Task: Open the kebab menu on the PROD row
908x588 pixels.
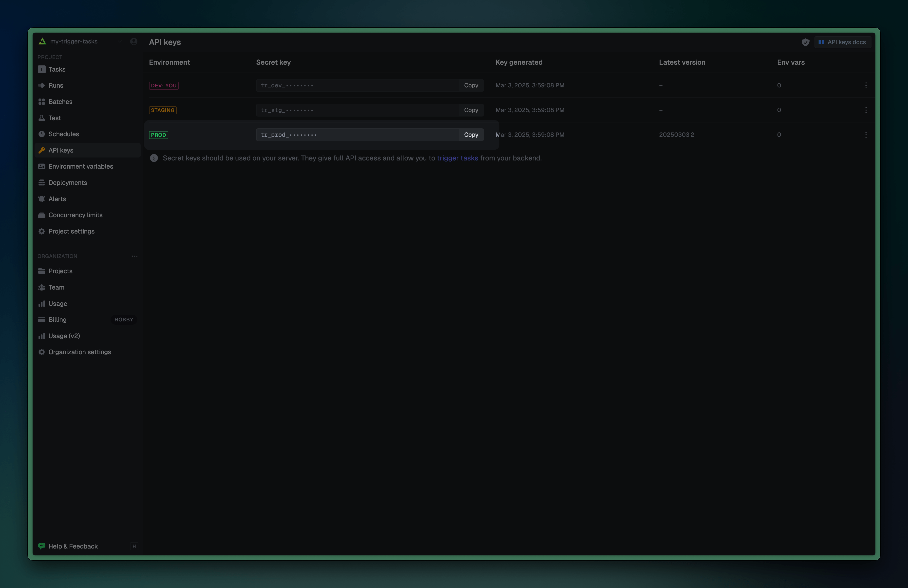Action: click(x=866, y=135)
